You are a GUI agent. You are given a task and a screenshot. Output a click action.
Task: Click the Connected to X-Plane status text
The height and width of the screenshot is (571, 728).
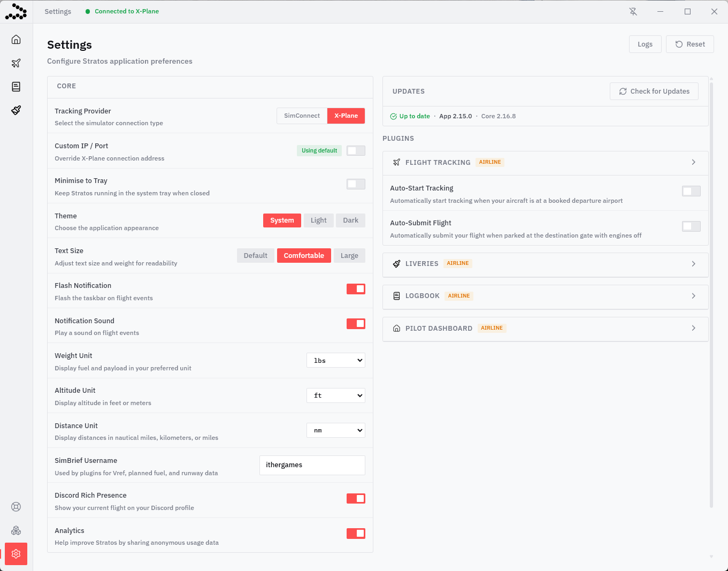pos(127,11)
